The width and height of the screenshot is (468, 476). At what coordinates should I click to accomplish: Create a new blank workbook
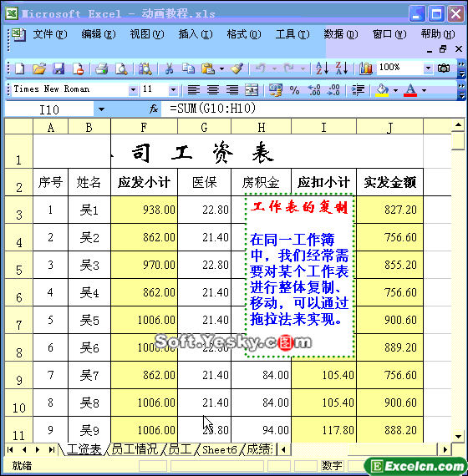click(x=19, y=68)
